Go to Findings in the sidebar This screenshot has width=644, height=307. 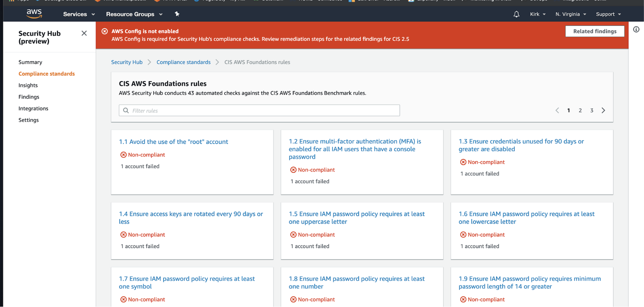29,97
